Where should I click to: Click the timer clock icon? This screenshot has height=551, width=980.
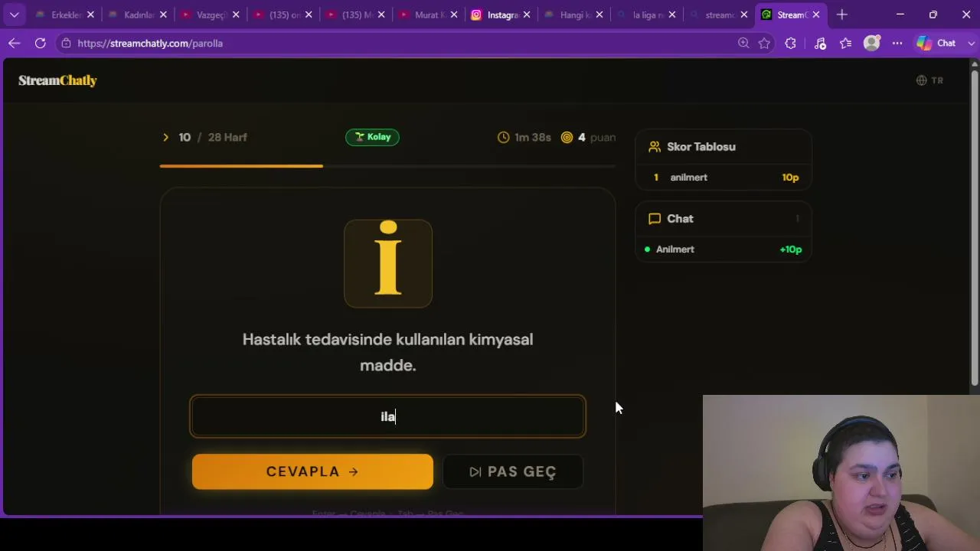click(x=503, y=138)
